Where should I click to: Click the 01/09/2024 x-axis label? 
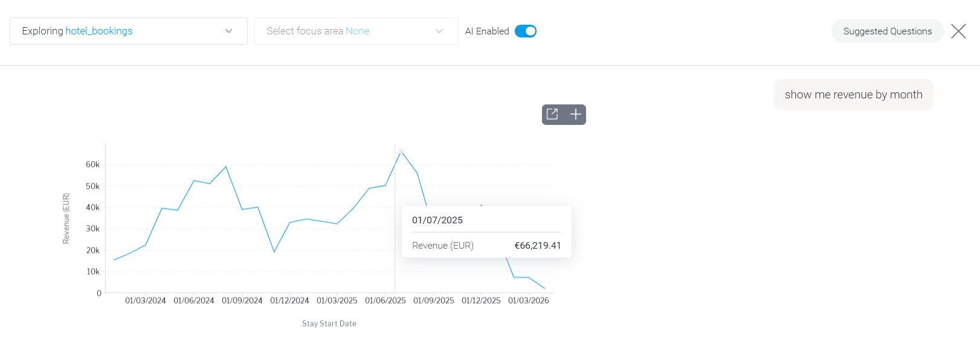point(242,301)
